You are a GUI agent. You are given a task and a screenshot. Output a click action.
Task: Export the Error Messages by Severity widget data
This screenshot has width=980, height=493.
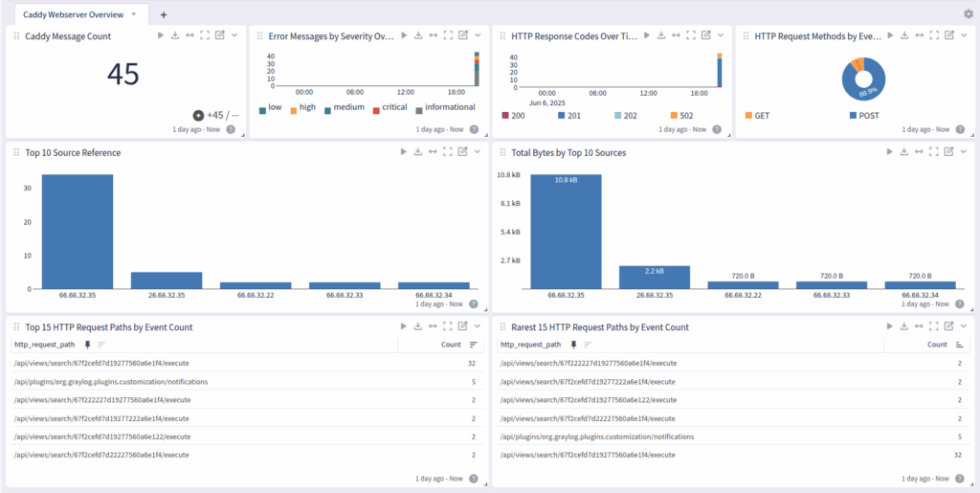(x=418, y=35)
